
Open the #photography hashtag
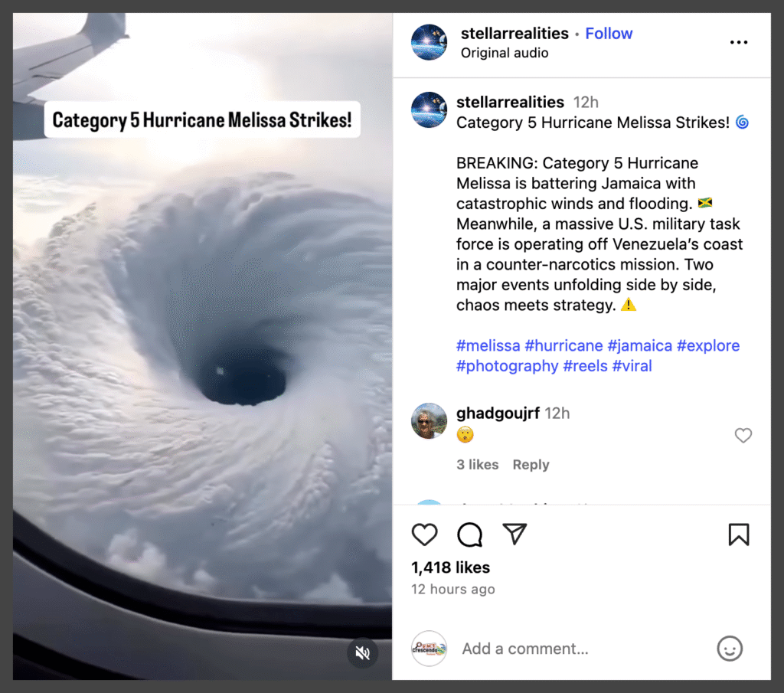(x=507, y=366)
